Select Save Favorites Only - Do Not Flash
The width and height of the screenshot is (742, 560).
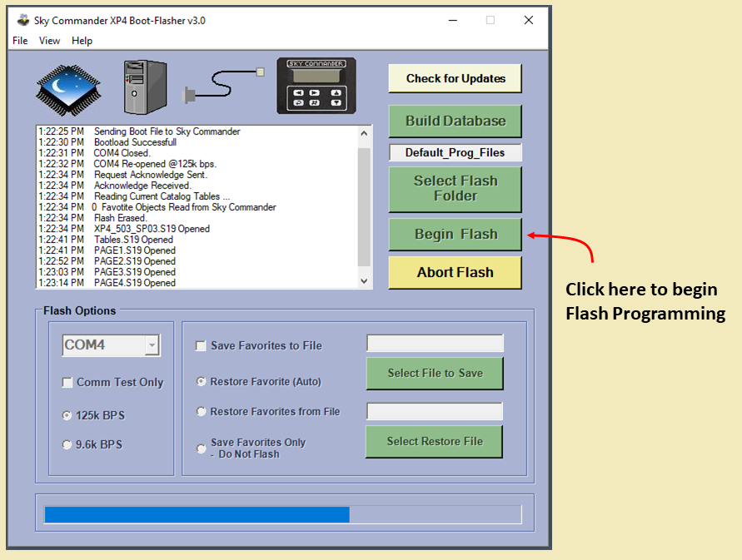pos(202,448)
